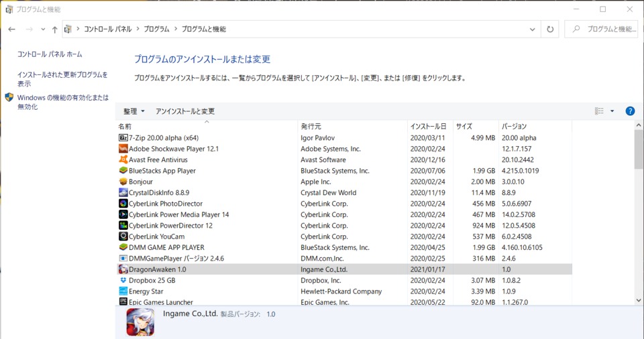The height and width of the screenshot is (339, 644).
Task: Expand chevron before コントロール パネル breadcrumb
Action: pos(78,29)
